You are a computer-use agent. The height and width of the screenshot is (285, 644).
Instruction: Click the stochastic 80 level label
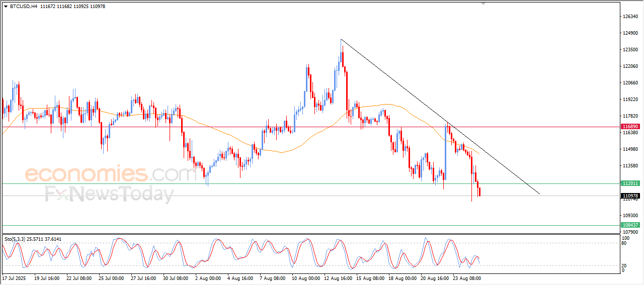tap(624, 243)
